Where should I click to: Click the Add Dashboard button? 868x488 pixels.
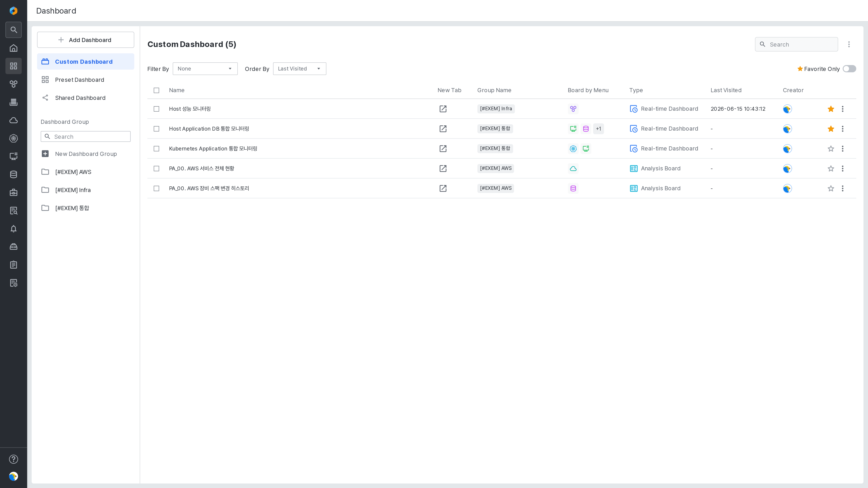[86, 40]
